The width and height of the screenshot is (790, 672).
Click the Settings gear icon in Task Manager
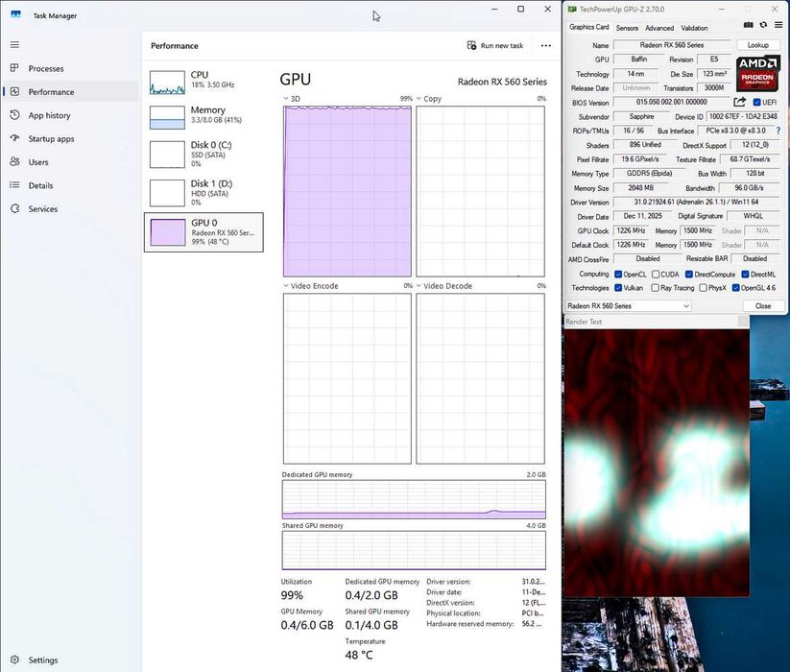(x=14, y=660)
